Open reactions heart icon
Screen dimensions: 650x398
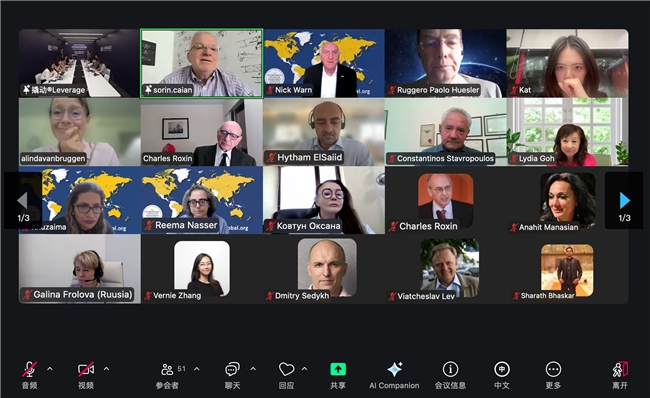tap(286, 369)
